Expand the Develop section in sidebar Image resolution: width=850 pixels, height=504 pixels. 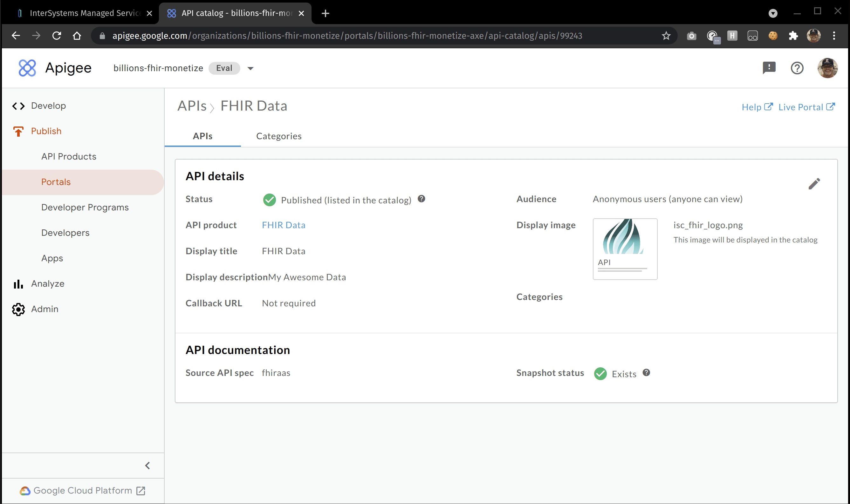pos(48,106)
